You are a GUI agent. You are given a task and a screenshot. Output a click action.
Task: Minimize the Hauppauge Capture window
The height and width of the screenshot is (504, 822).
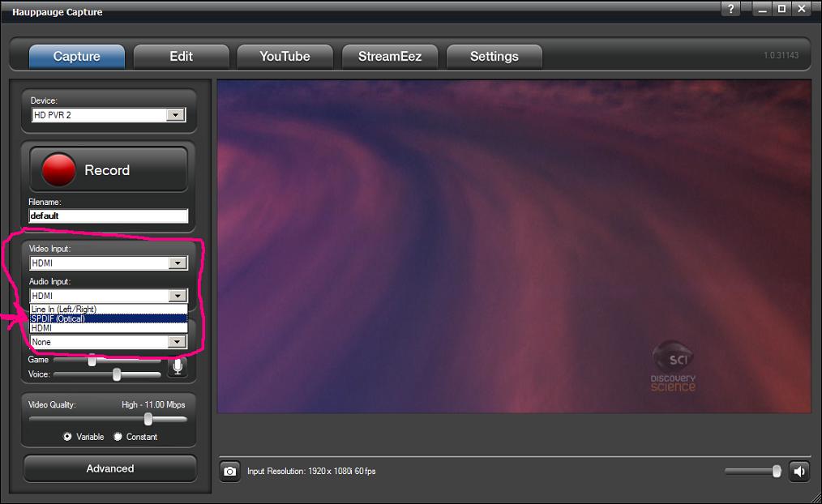point(762,9)
